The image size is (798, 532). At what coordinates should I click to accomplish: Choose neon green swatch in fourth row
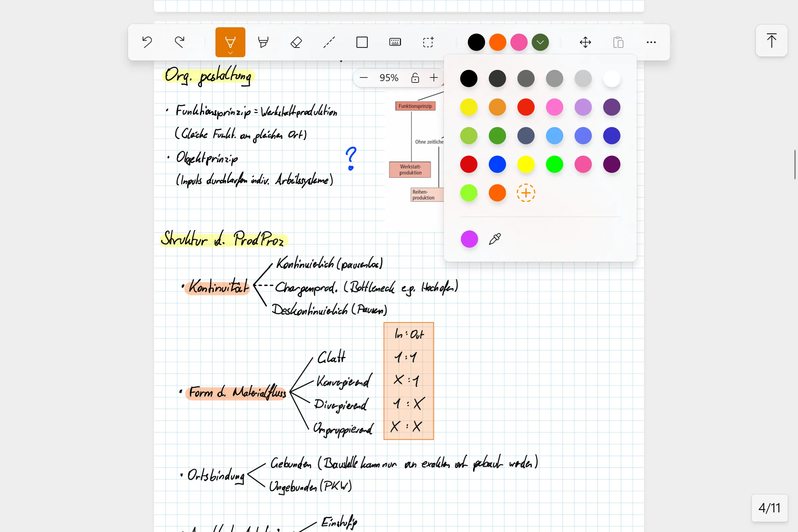[x=554, y=164]
